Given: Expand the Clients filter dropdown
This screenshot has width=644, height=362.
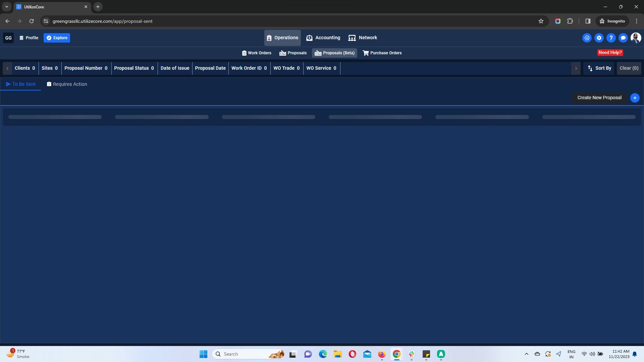Looking at the screenshot, I should click(x=25, y=68).
